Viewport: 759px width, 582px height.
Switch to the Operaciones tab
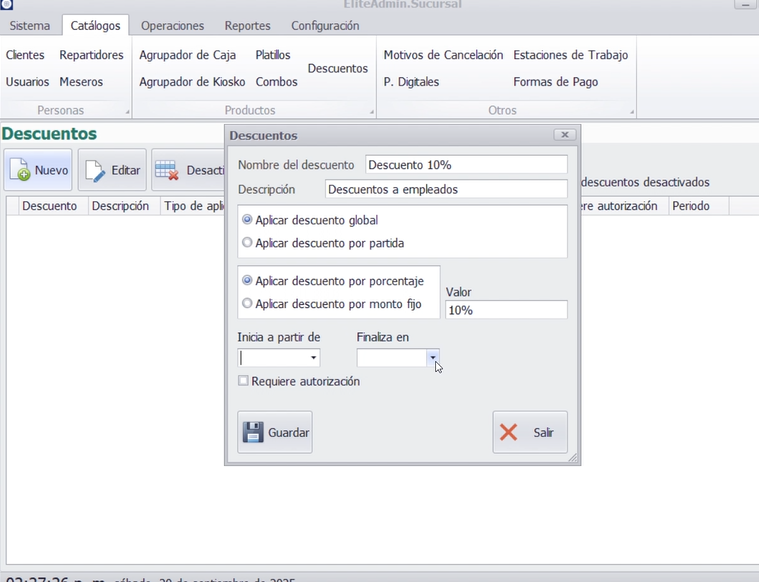(x=172, y=26)
